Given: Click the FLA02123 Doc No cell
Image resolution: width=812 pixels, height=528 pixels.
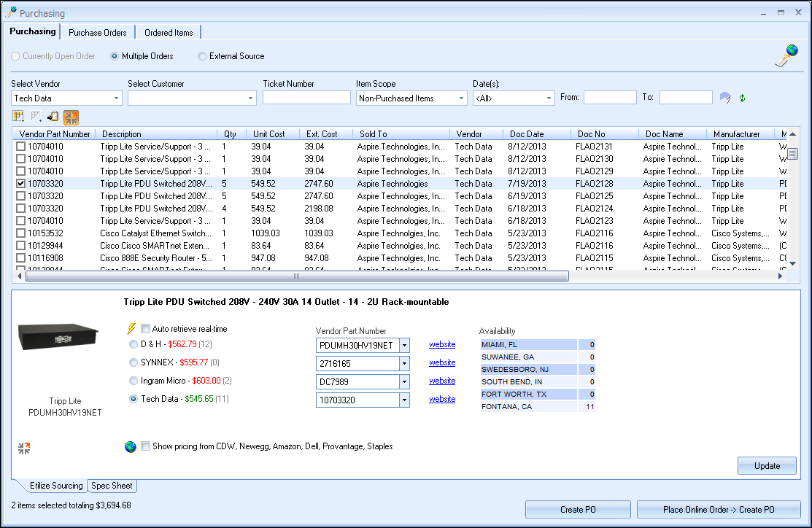Looking at the screenshot, I should click(x=594, y=221).
